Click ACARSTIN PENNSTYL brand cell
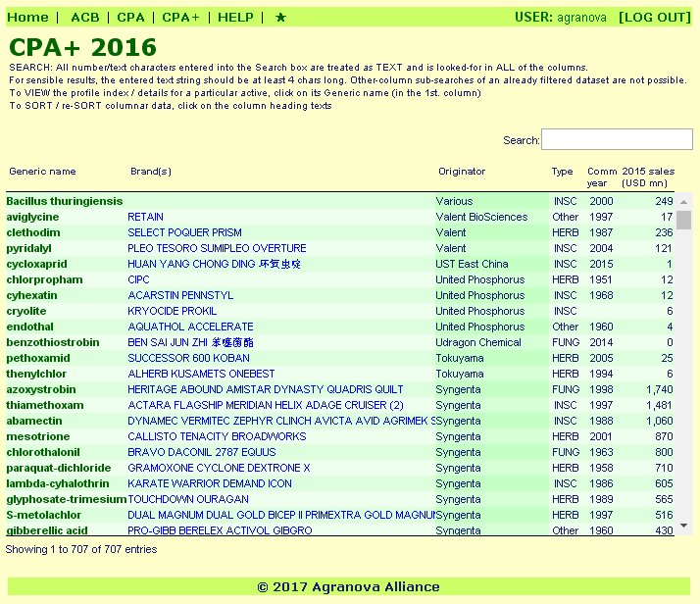 [180, 295]
